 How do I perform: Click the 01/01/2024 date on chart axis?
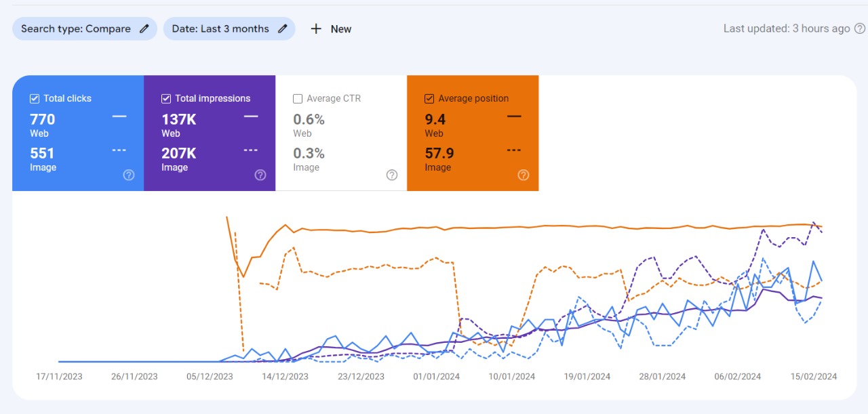[437, 377]
